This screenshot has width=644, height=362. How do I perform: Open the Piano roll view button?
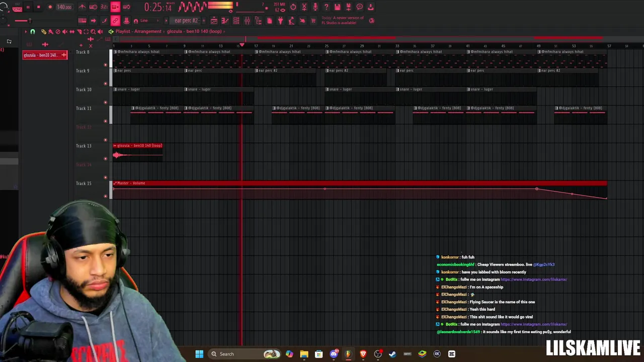[x=224, y=21]
